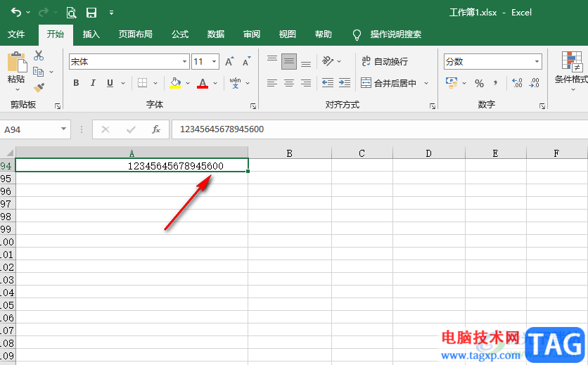
Task: Activate the Format Painter brush
Action: pyautogui.click(x=39, y=87)
